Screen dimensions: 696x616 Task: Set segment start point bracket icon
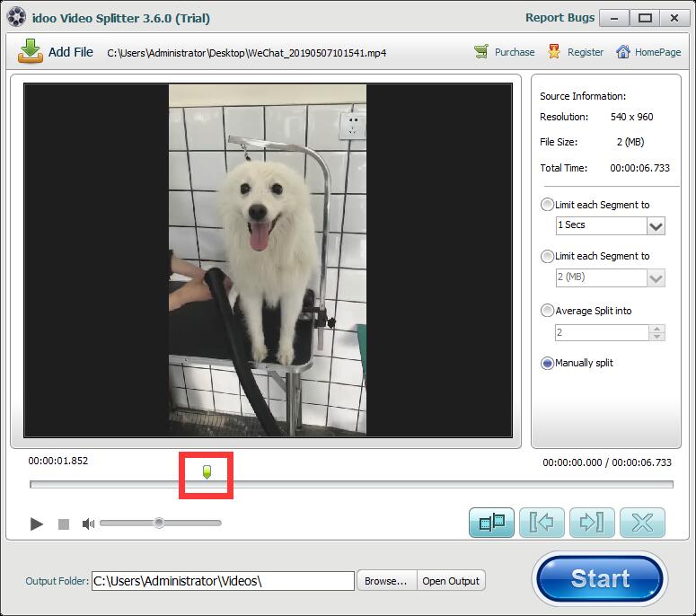542,523
